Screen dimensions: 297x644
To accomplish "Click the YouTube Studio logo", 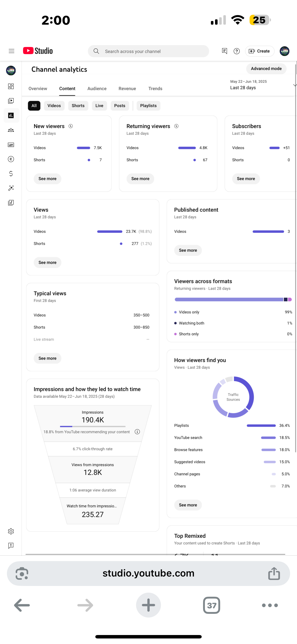I will [38, 51].
